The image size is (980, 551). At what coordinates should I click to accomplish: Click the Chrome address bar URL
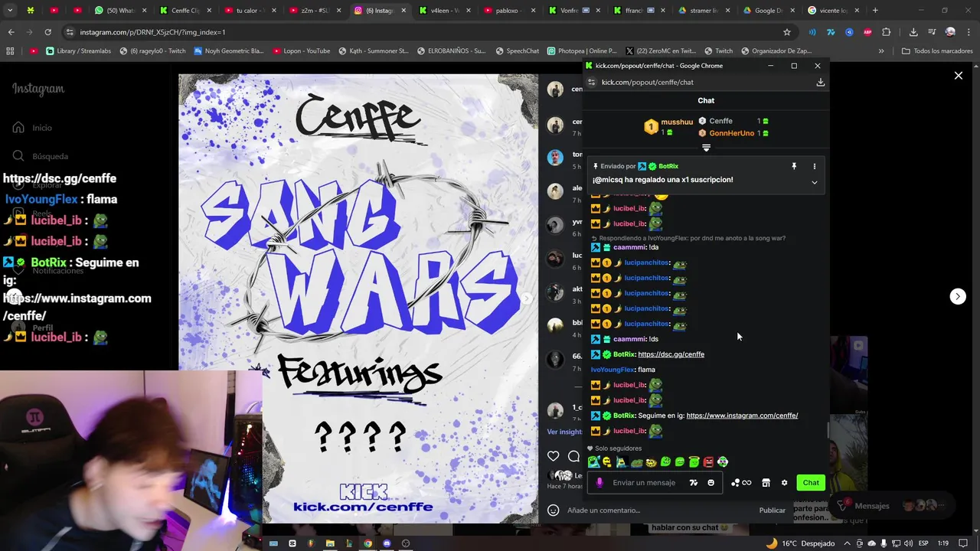152,32
